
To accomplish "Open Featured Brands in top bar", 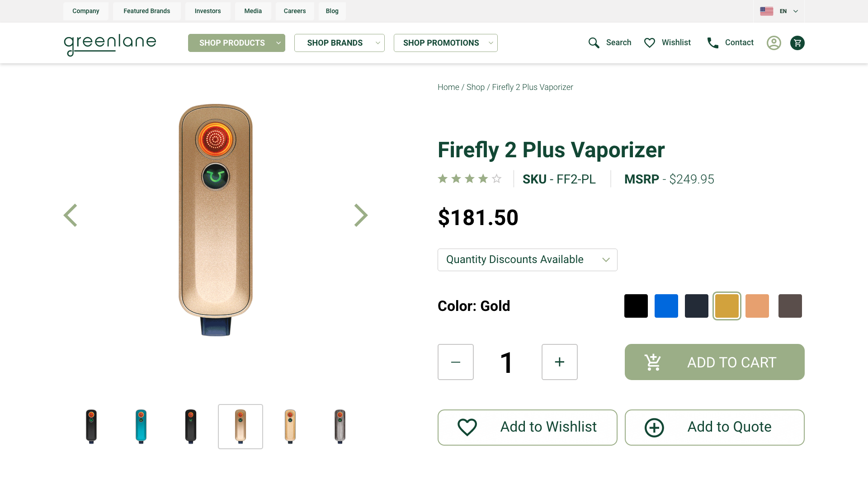I will (146, 11).
